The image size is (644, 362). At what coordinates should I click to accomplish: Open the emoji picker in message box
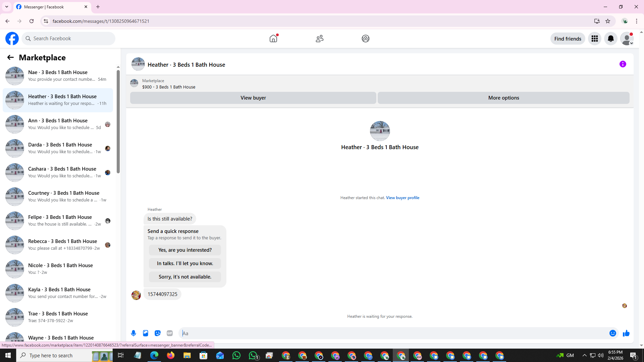(x=612, y=333)
